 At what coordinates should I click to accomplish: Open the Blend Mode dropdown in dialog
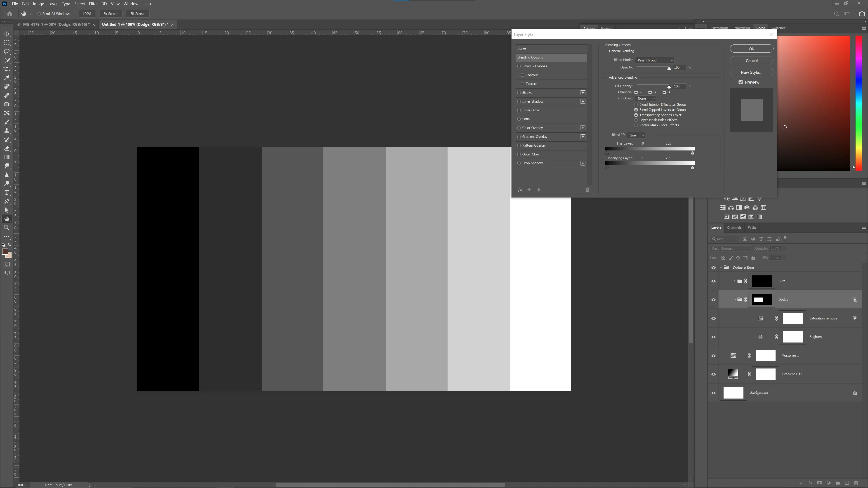pyautogui.click(x=654, y=60)
